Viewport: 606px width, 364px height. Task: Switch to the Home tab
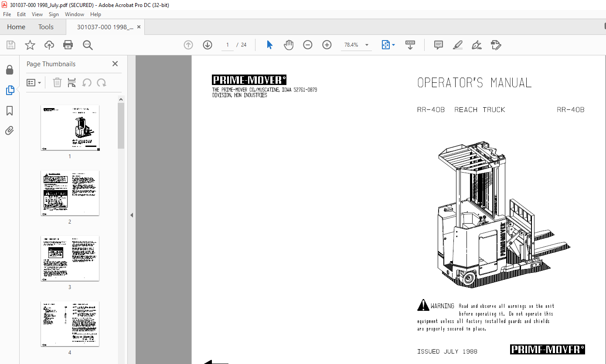(x=16, y=27)
